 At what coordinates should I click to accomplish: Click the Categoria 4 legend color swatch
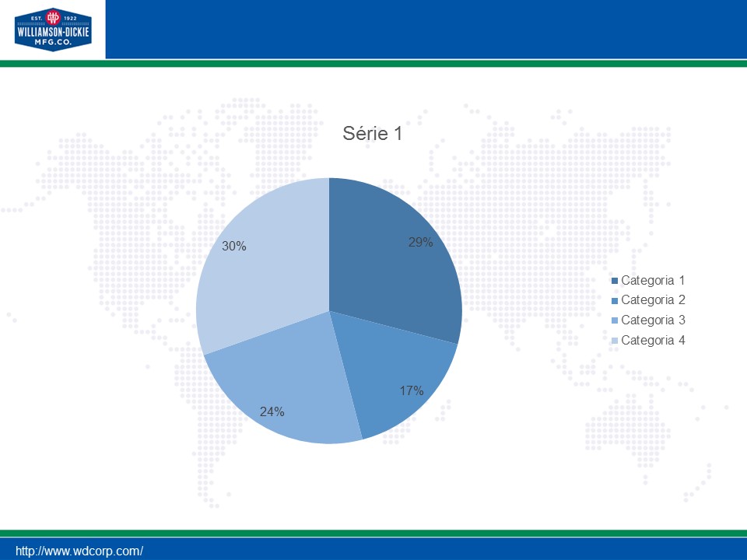[615, 341]
